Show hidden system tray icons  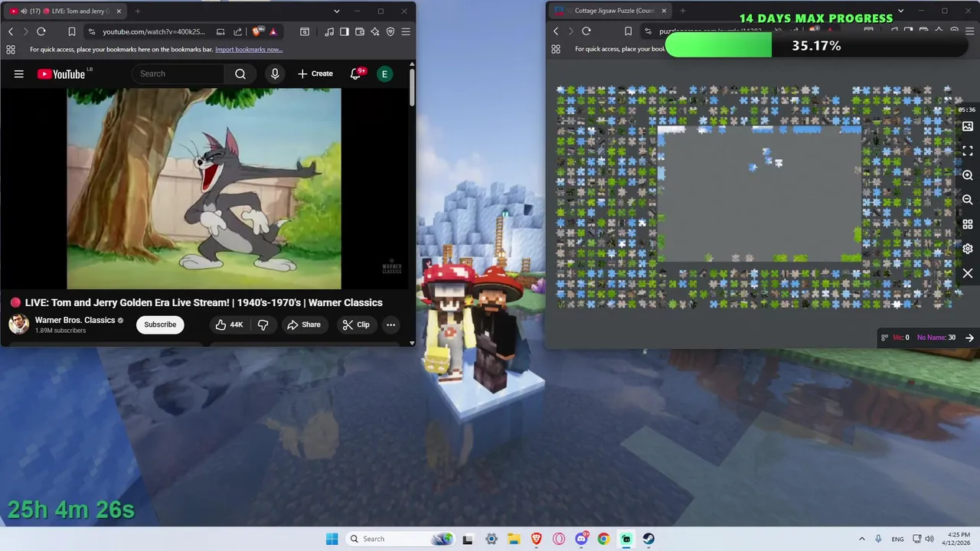coord(861,539)
